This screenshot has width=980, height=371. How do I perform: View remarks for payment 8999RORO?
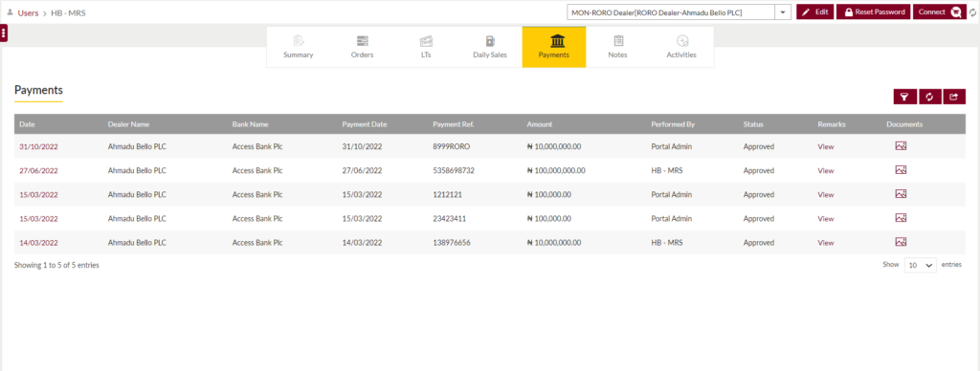826,146
